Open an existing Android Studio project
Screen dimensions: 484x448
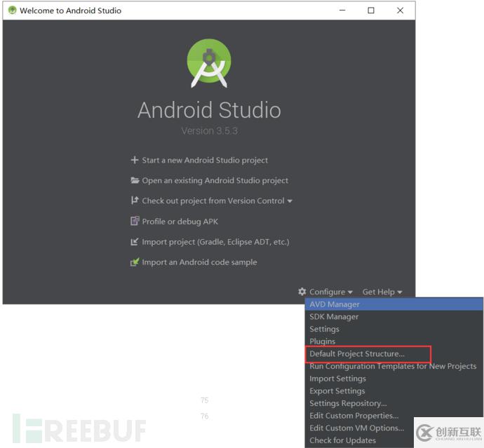(215, 180)
